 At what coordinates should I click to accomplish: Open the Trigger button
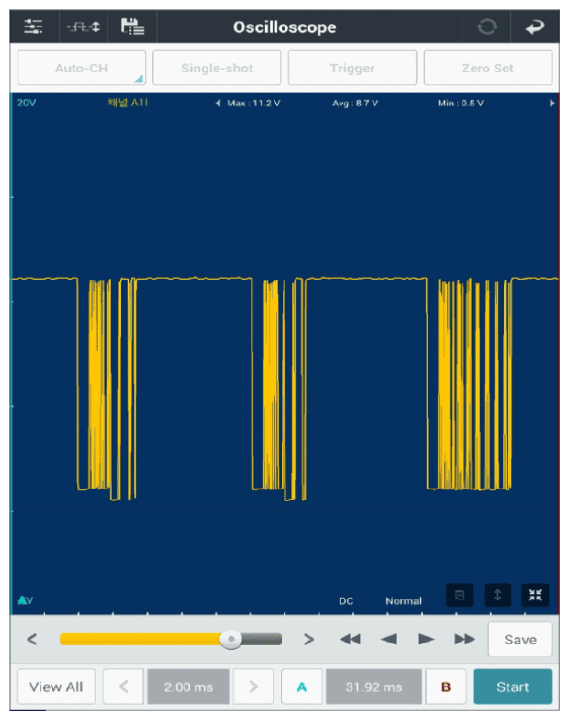point(352,68)
